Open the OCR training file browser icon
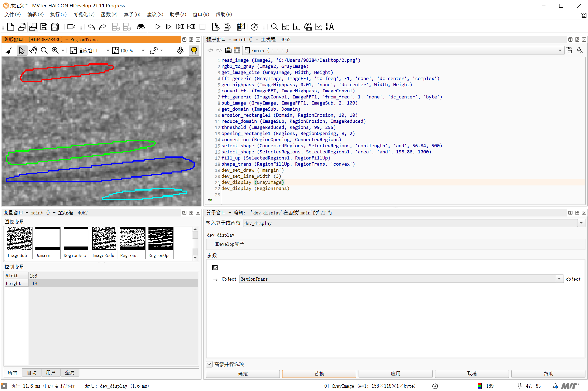 tap(330, 27)
